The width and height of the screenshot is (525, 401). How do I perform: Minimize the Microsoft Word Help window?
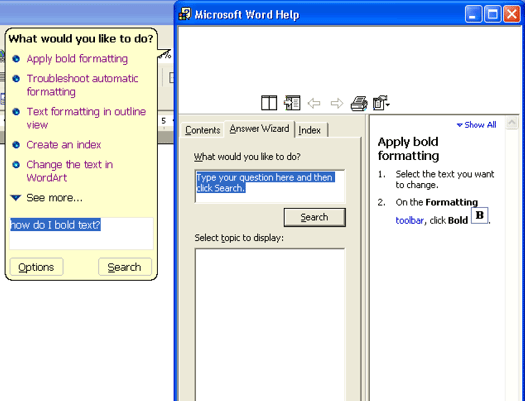click(x=473, y=14)
